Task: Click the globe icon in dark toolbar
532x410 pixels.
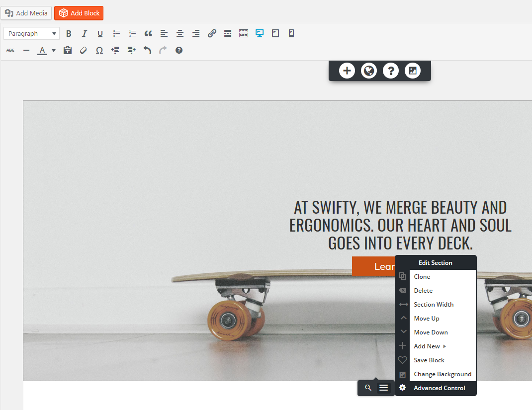Action: [369, 71]
